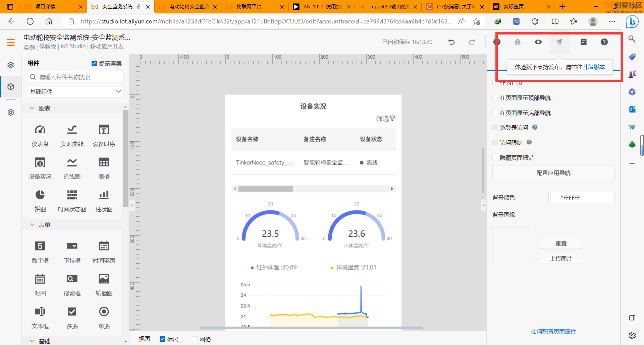
Task: Open the 如何配置页面属性 link
Action: (x=553, y=332)
